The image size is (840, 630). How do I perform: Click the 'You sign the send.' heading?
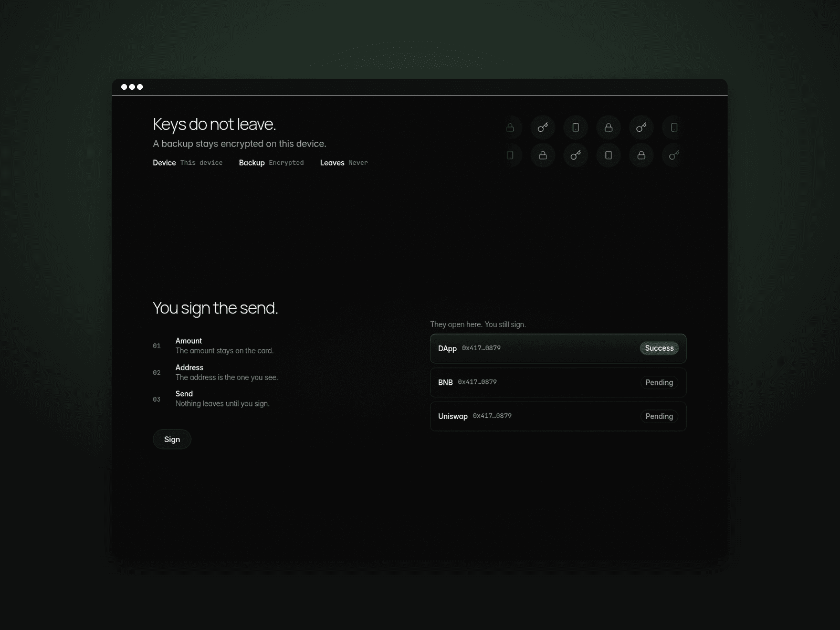pyautogui.click(x=215, y=308)
